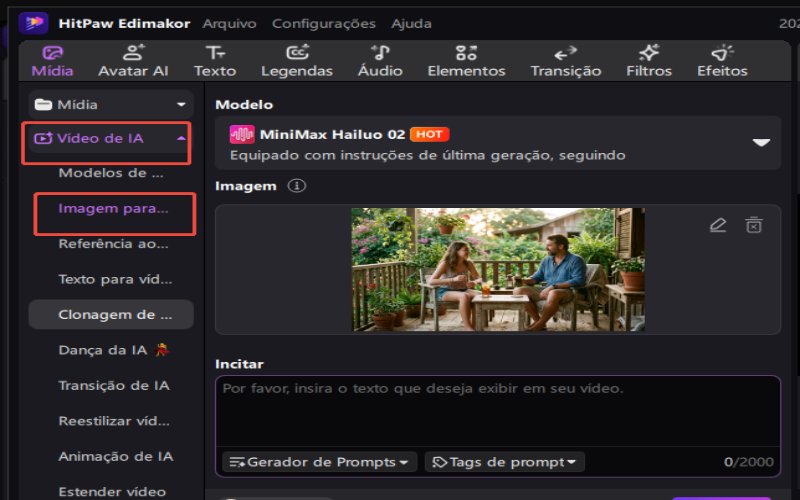Open the Legendas tab
This screenshot has width=800, height=500.
point(297,61)
